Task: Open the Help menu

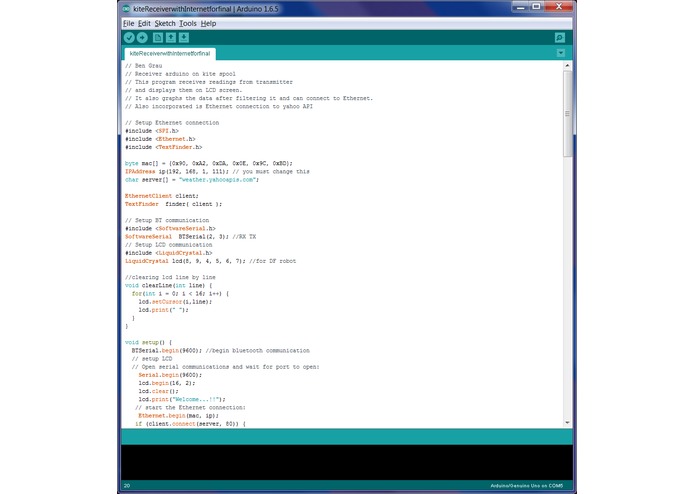Action: [x=208, y=23]
